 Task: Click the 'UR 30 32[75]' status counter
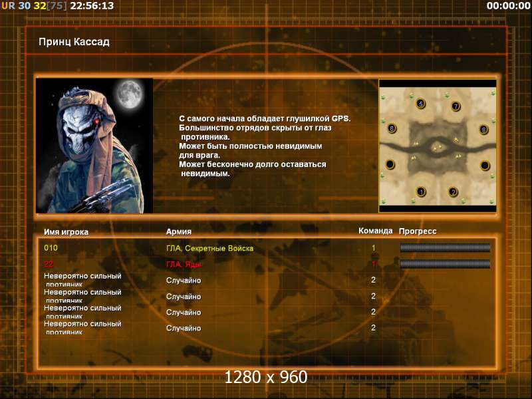[x=35, y=6]
